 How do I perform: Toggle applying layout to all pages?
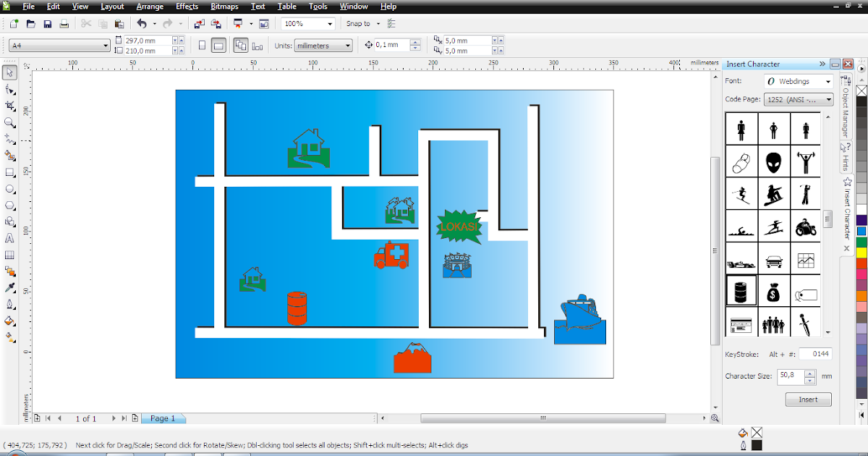pyautogui.click(x=241, y=44)
